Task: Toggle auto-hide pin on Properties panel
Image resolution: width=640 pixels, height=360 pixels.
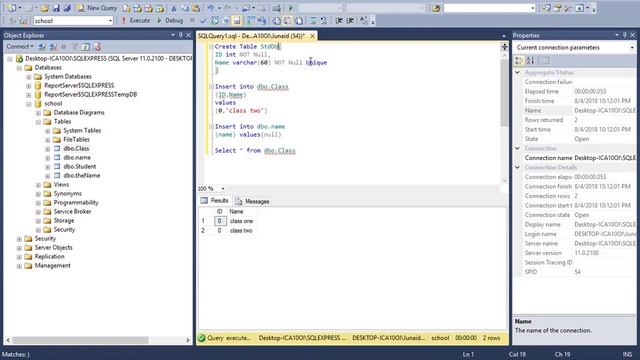Action: [624, 36]
